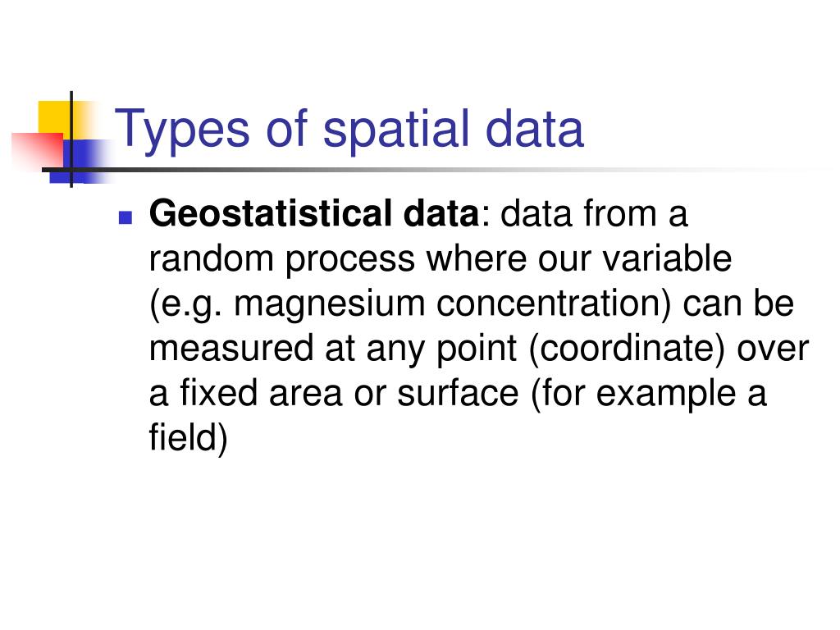840x630 pixels.
Task: Click the word 'measured'
Action: [x=231, y=348]
